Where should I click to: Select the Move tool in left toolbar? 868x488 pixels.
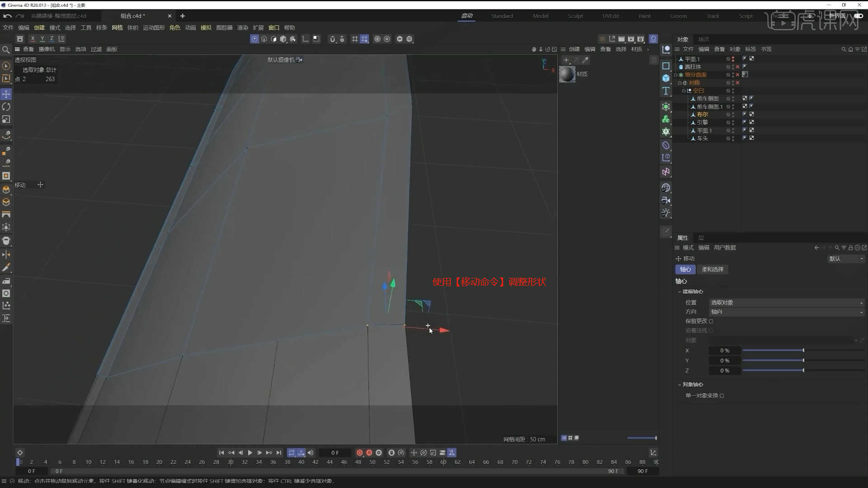[6, 94]
